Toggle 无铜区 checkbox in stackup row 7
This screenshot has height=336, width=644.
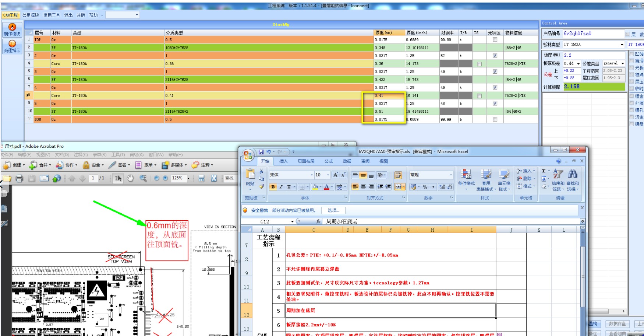[x=495, y=87]
